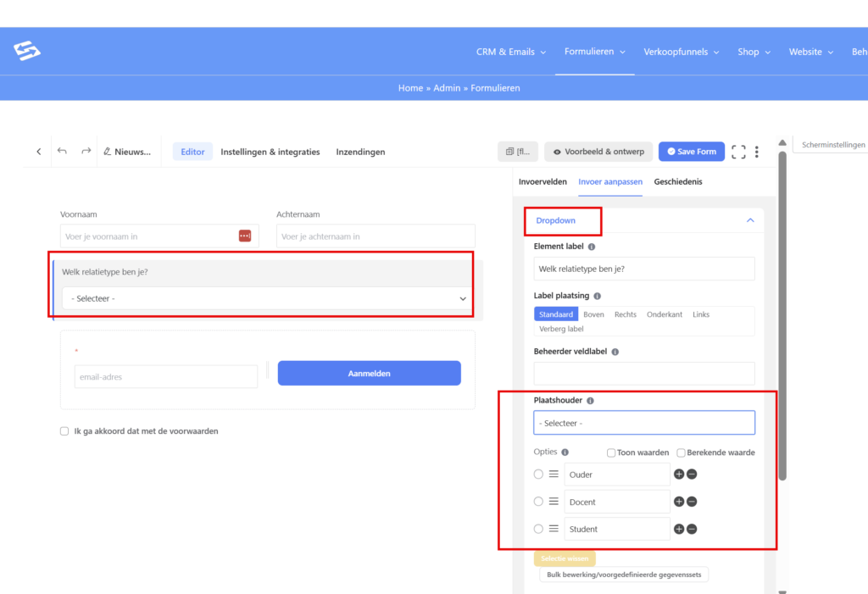Show info tooltip for Plaatshouder
Image resolution: width=868 pixels, height=594 pixels.
click(591, 401)
